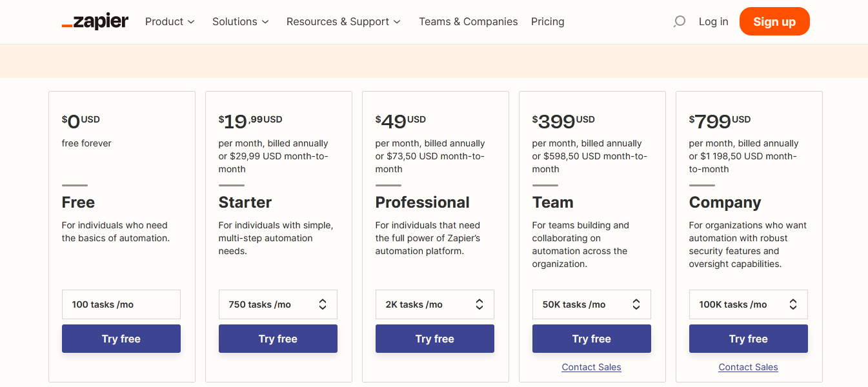This screenshot has width=868, height=387.
Task: Open Contact Sales under Company plan
Action: pyautogui.click(x=749, y=367)
